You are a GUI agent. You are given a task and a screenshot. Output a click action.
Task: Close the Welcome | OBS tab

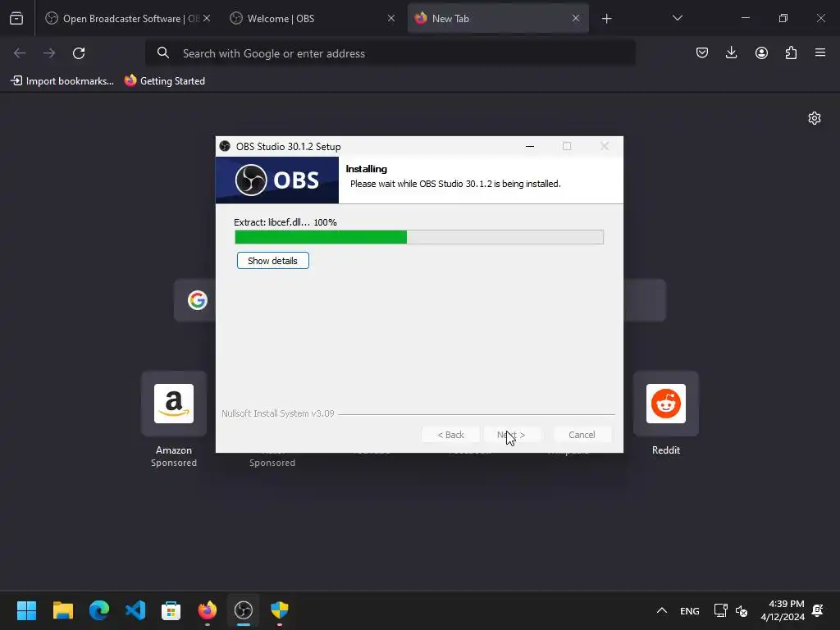[x=391, y=18]
